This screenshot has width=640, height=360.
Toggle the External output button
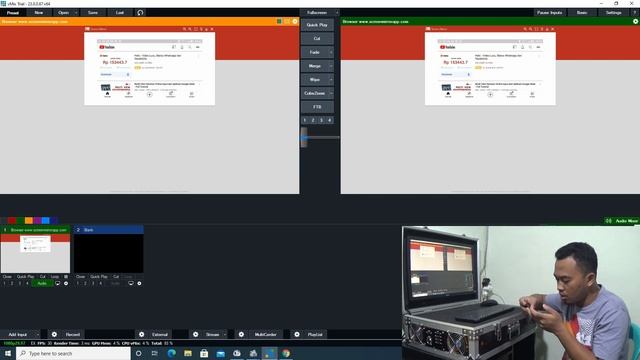(x=160, y=334)
